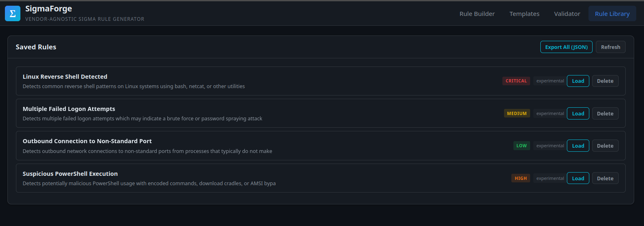Open the Rule Builder tab
Screen dimensions: 644x226
(x=477, y=14)
